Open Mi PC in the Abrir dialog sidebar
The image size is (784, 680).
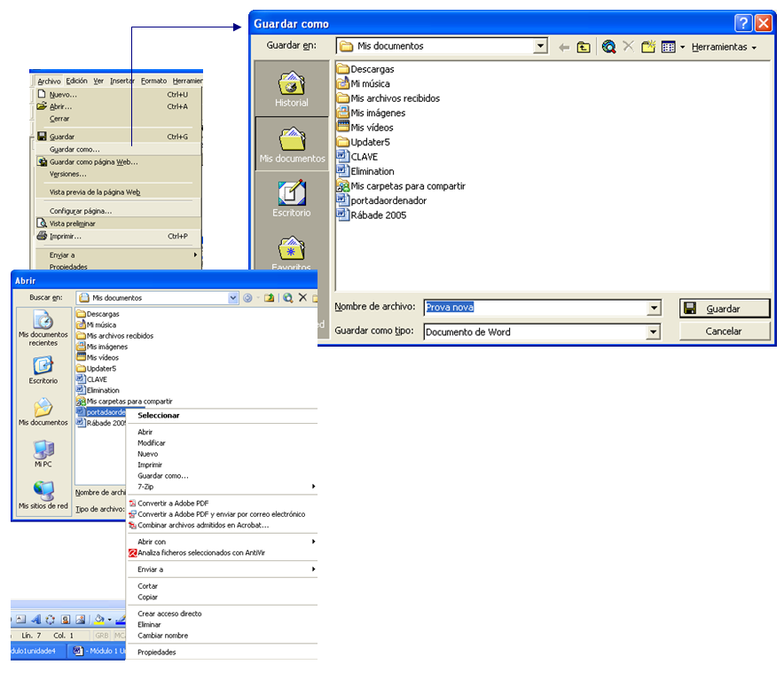click(43, 454)
